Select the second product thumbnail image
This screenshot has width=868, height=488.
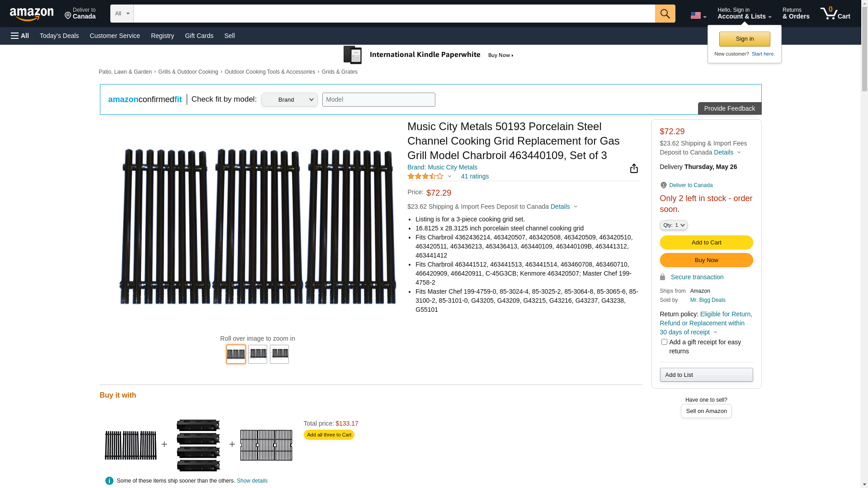click(258, 354)
